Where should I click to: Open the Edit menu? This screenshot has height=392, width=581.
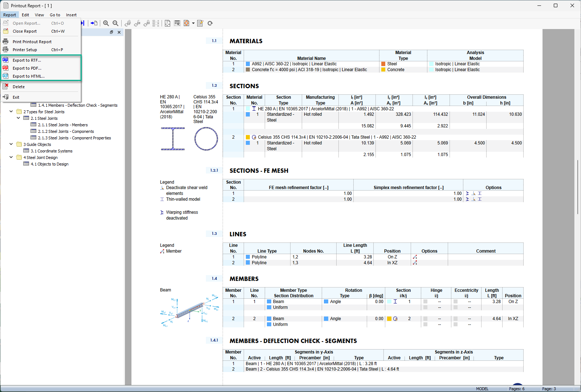25,15
